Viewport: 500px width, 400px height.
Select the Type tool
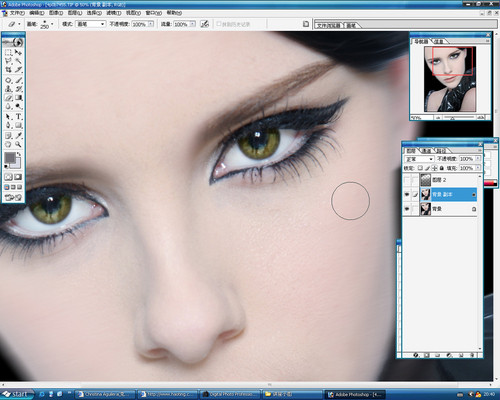click(19, 116)
